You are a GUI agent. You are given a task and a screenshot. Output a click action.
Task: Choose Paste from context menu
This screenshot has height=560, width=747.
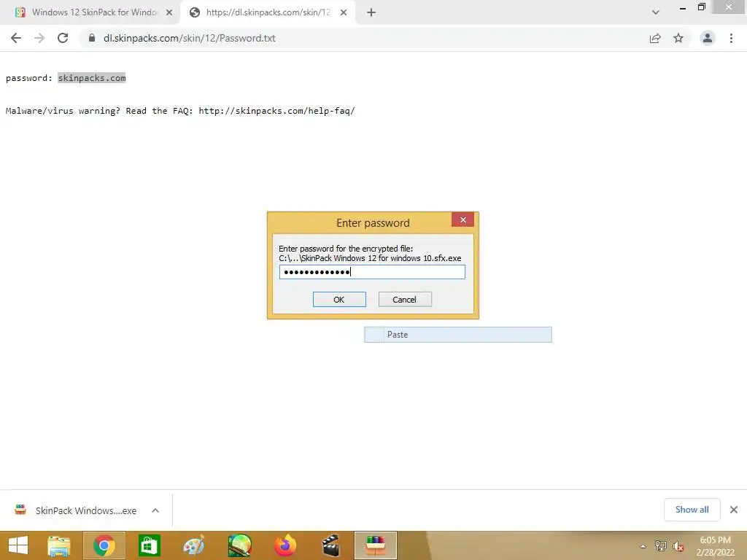click(x=458, y=335)
